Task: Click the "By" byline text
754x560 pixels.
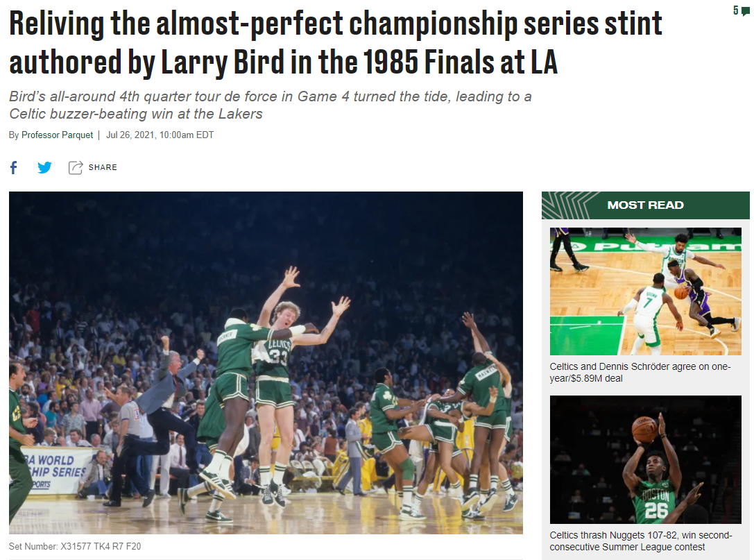Action: [14, 135]
